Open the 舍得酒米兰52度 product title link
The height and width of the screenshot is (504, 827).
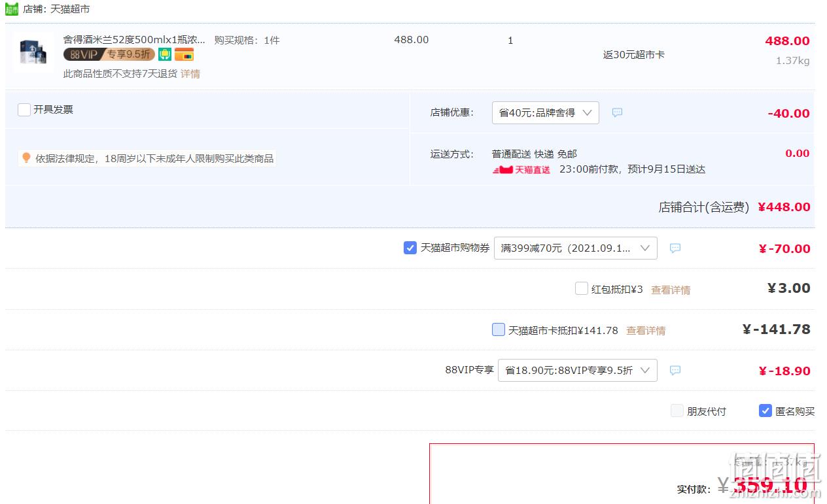134,40
